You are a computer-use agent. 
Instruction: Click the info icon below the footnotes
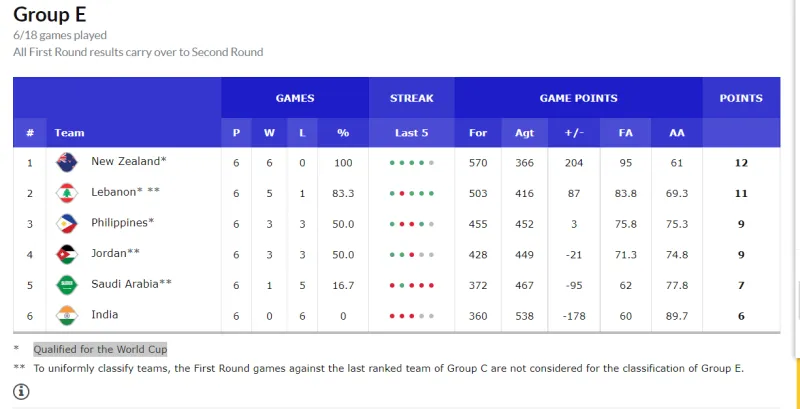(21, 391)
